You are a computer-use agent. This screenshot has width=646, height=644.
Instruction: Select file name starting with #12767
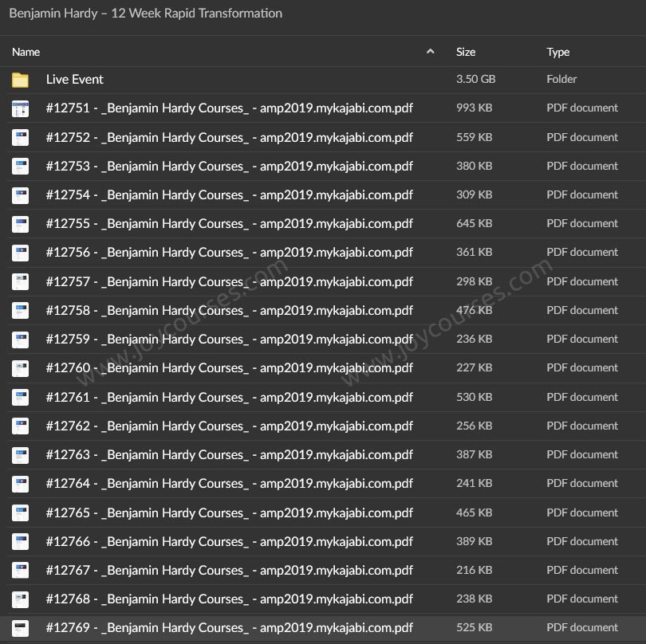(x=230, y=571)
